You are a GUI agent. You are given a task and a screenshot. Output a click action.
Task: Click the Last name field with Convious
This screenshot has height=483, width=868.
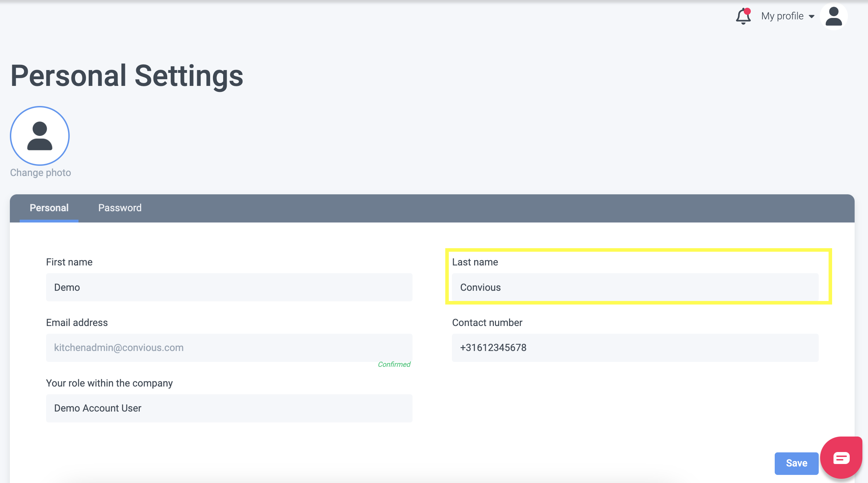coord(635,287)
